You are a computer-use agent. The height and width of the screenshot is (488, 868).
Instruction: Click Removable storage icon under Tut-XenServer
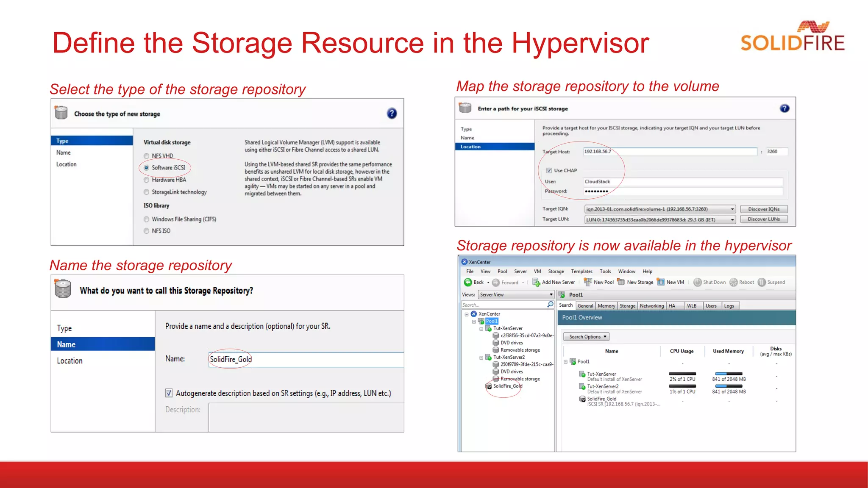(495, 350)
